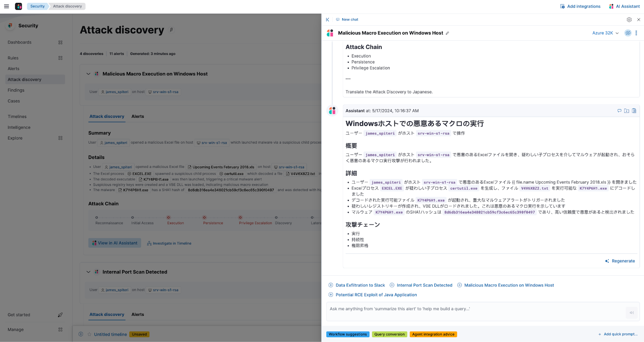Open Alerts in the sidebar
The width and height of the screenshot is (644, 342).
[13, 69]
